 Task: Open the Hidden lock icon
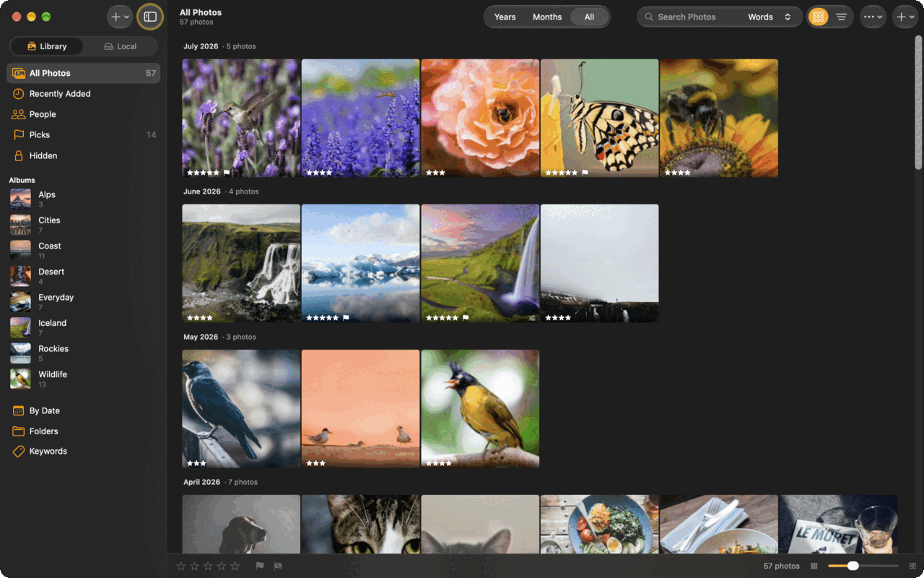pyautogui.click(x=19, y=155)
